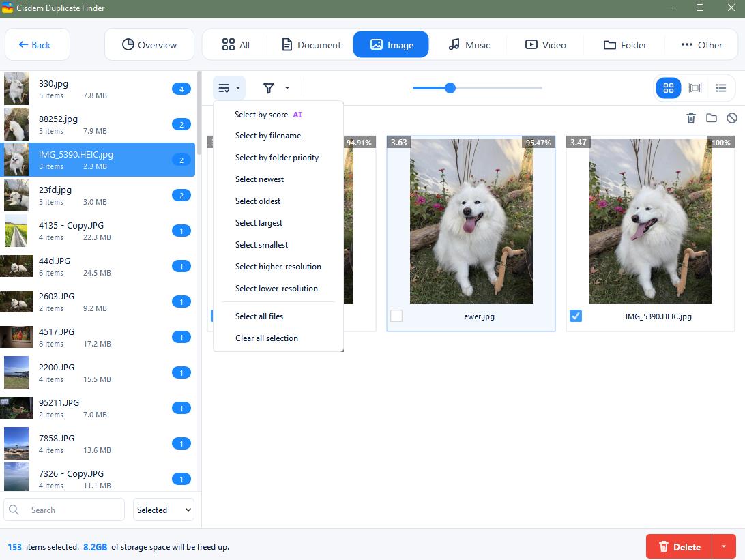Switch to the Video tab
Screen dimensions: 745x560
(545, 44)
